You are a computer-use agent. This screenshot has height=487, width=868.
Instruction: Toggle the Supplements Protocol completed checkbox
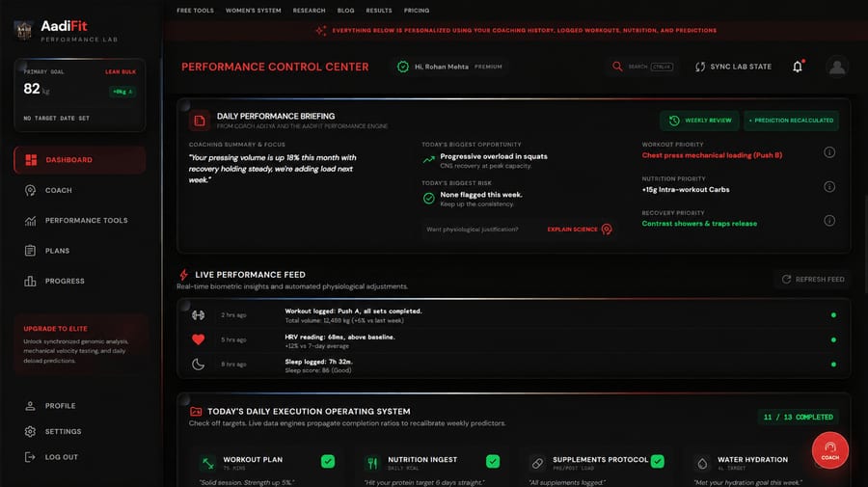coord(657,461)
